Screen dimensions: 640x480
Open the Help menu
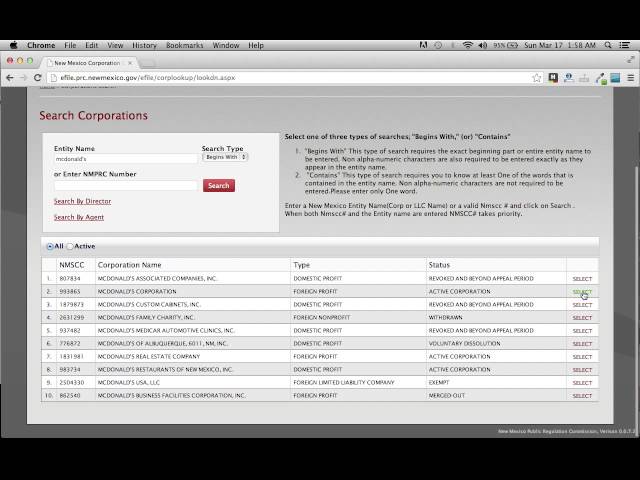tap(256, 45)
